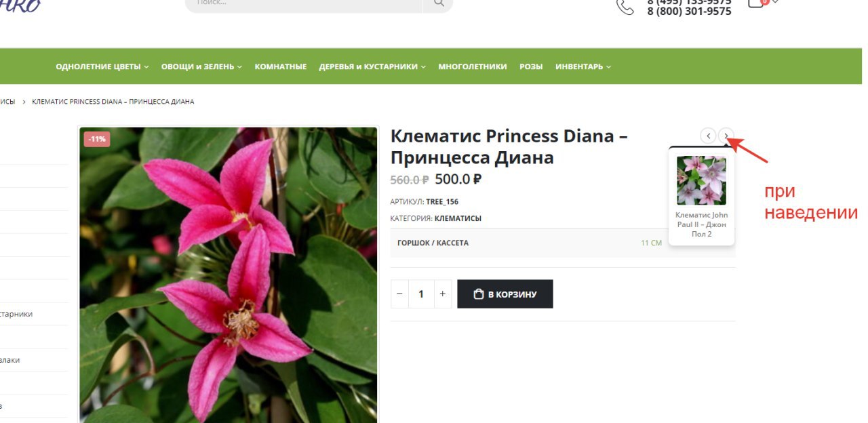Decrease quantity with minus button
Viewport: 868px width, 423px height.
click(399, 294)
